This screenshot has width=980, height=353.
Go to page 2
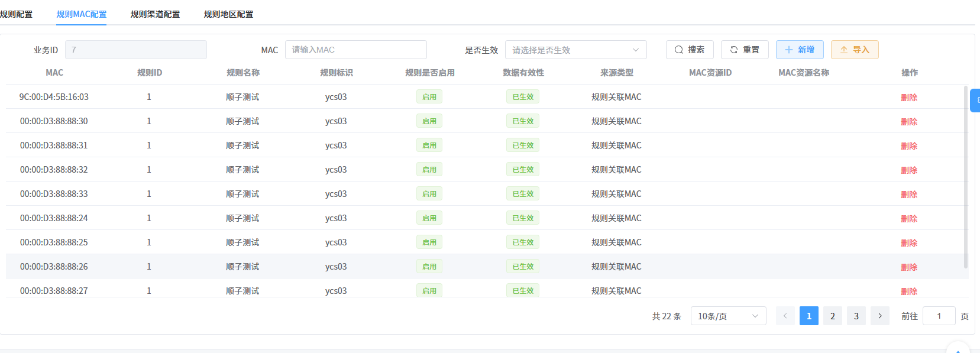pyautogui.click(x=833, y=316)
